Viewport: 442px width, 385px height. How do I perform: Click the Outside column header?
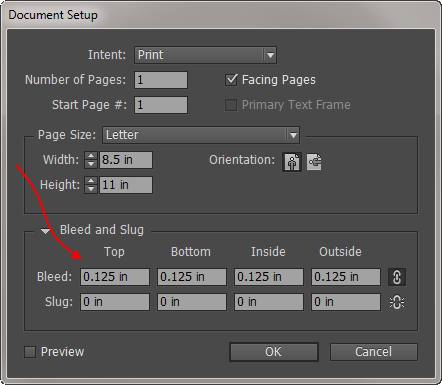(x=340, y=252)
